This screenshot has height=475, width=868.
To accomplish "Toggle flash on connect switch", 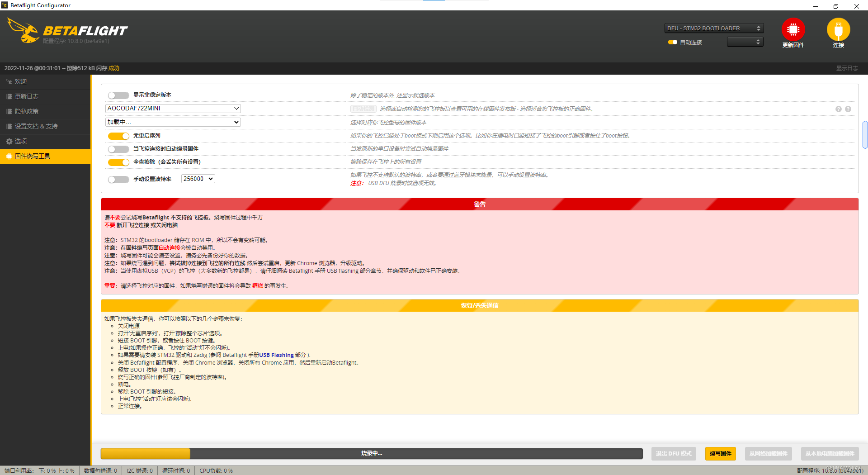I will point(118,149).
